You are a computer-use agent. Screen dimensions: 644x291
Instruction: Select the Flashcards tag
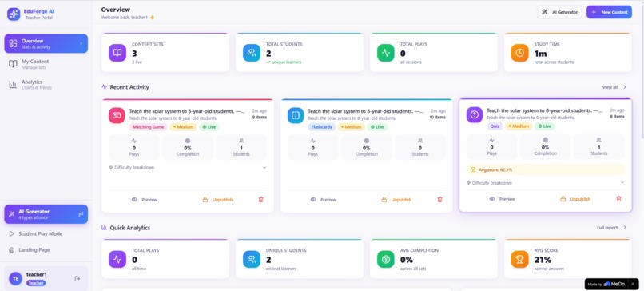click(x=321, y=127)
